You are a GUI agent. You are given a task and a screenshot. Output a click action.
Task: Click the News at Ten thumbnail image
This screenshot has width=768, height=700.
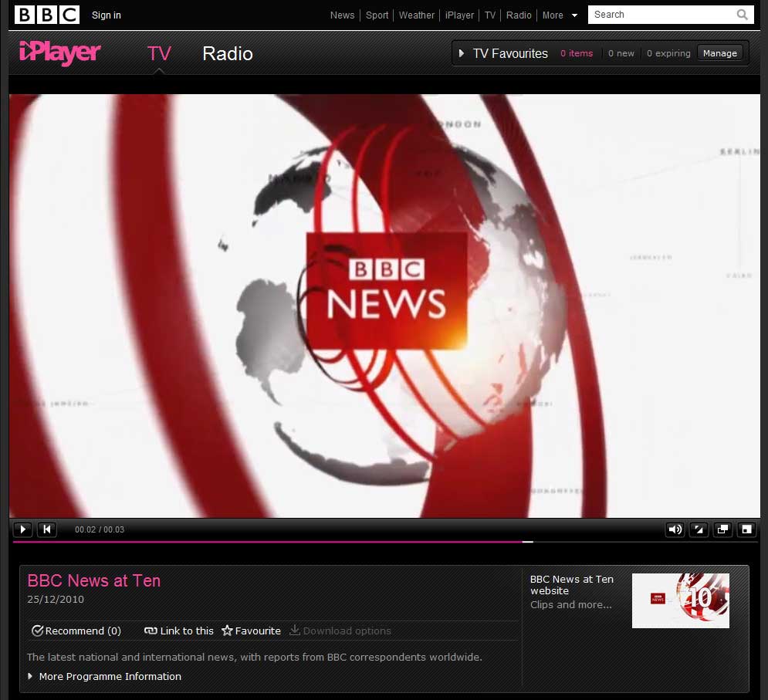(680, 600)
